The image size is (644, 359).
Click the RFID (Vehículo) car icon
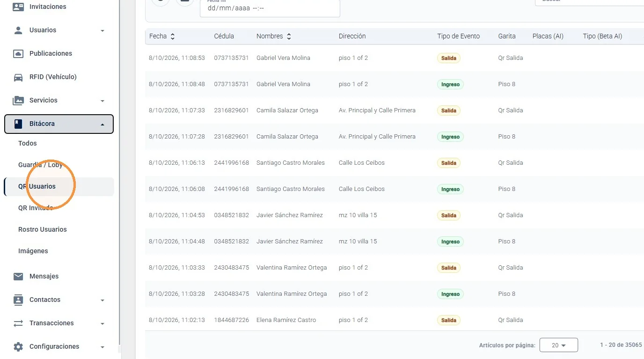coord(18,77)
